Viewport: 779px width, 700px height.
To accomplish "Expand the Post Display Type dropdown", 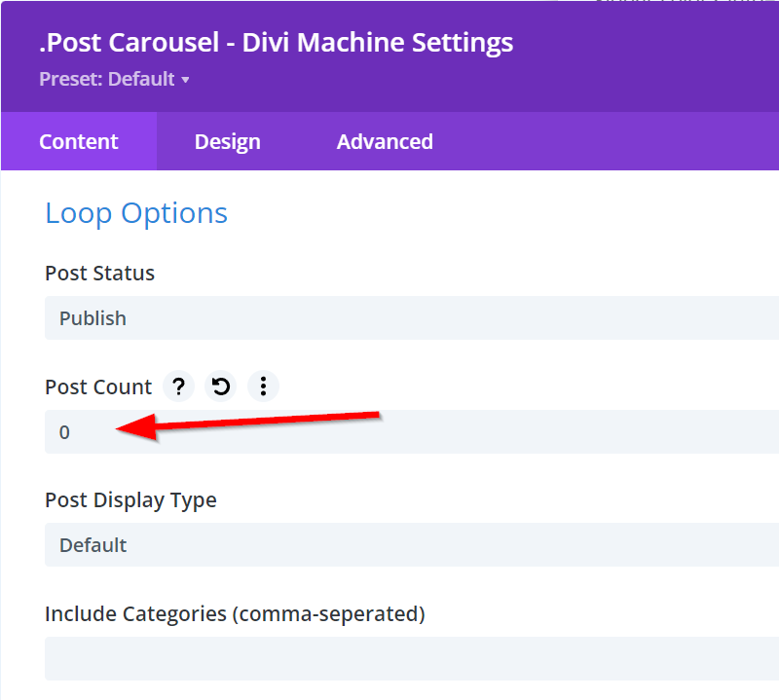I will [411, 545].
